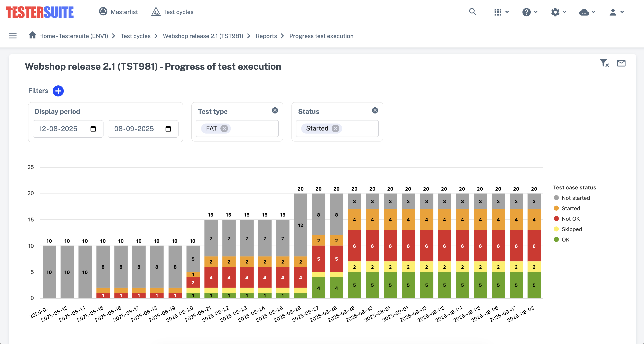Open the apps grid menu
644x344 pixels.
pos(498,12)
